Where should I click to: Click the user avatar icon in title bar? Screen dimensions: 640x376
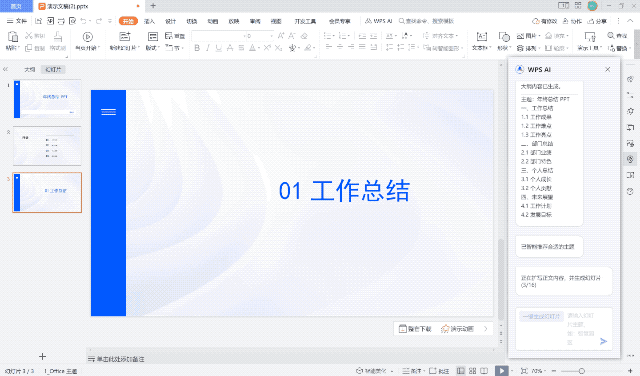[592, 6]
